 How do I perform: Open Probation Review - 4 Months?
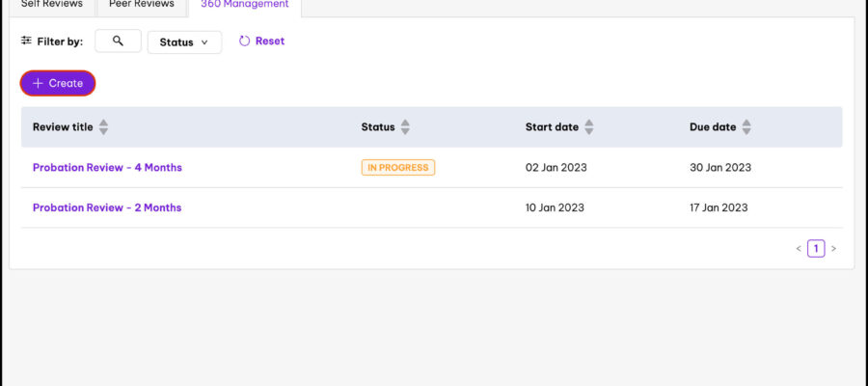coord(107,167)
